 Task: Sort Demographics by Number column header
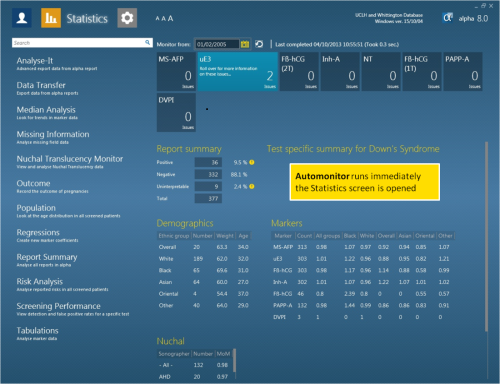[203, 236]
